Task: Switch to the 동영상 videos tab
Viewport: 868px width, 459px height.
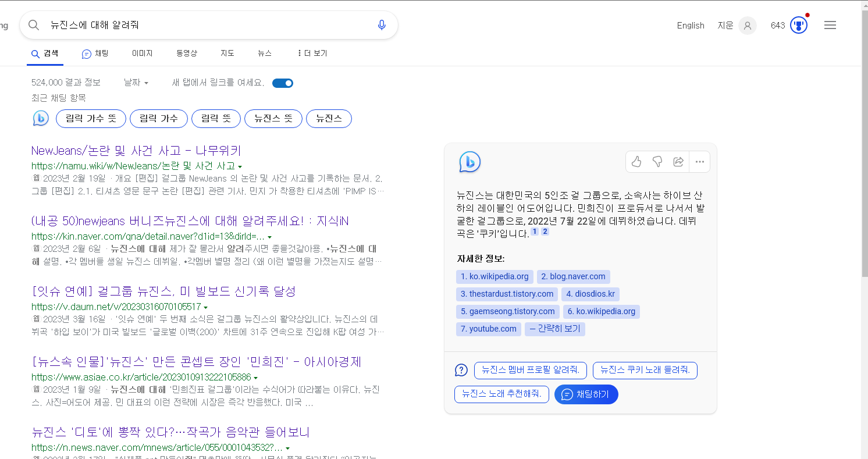Action: (x=187, y=53)
